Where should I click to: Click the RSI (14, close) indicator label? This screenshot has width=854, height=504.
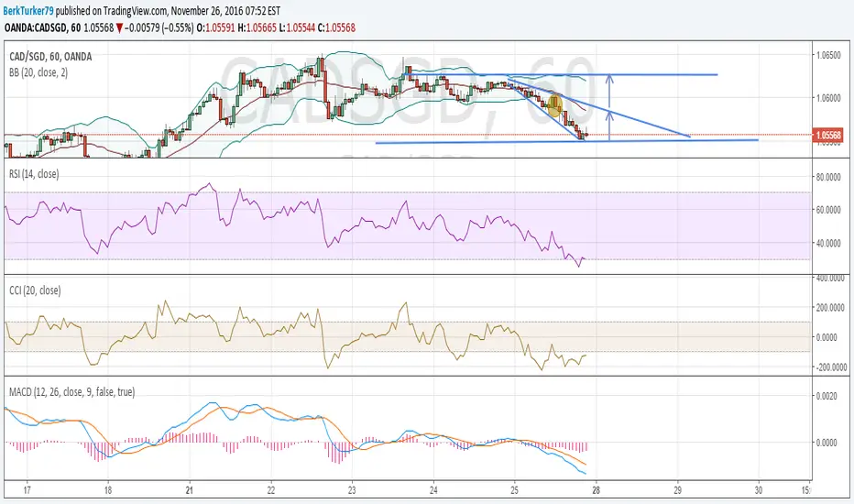click(x=34, y=174)
